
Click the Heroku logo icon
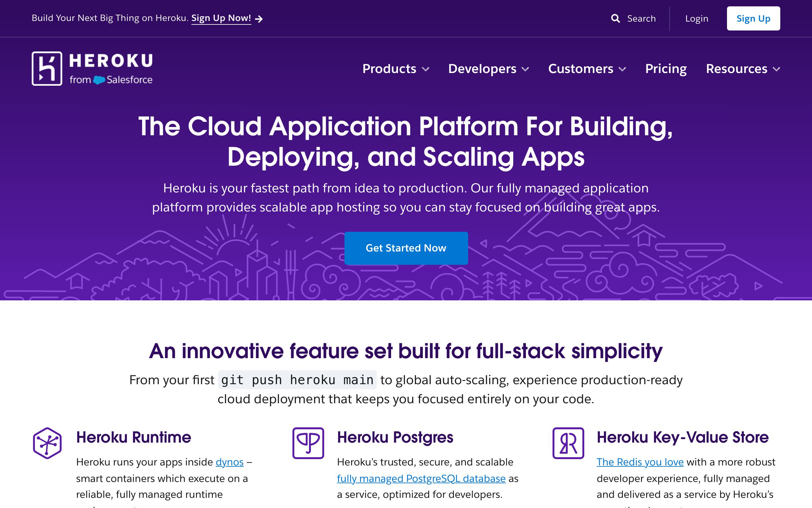47,69
